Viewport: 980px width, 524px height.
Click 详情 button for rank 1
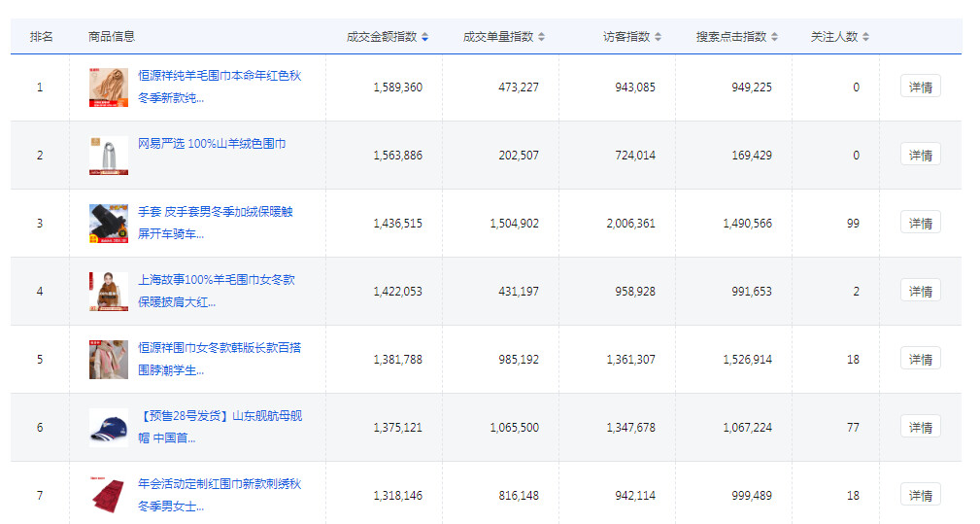(920, 87)
